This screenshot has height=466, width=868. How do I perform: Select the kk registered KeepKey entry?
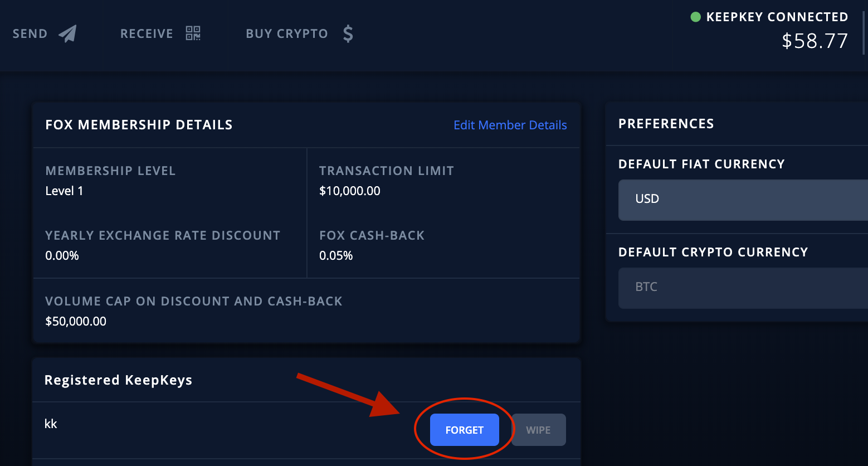51,424
